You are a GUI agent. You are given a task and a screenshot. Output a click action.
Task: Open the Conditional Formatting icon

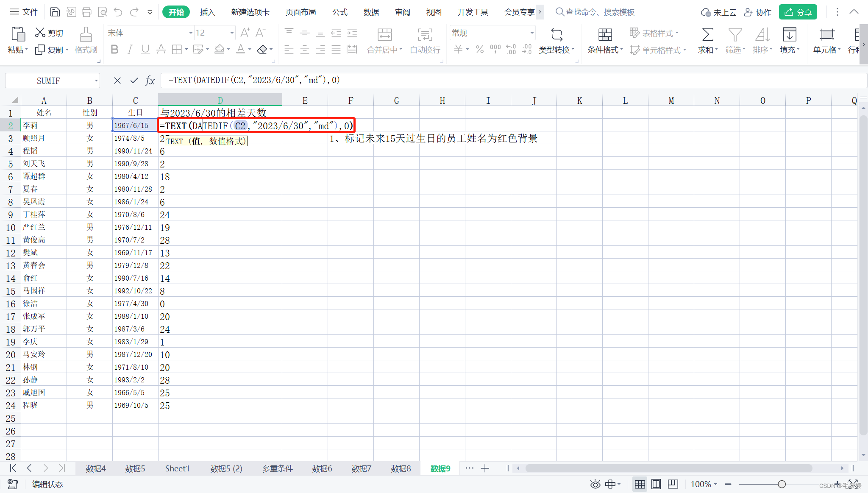(605, 35)
